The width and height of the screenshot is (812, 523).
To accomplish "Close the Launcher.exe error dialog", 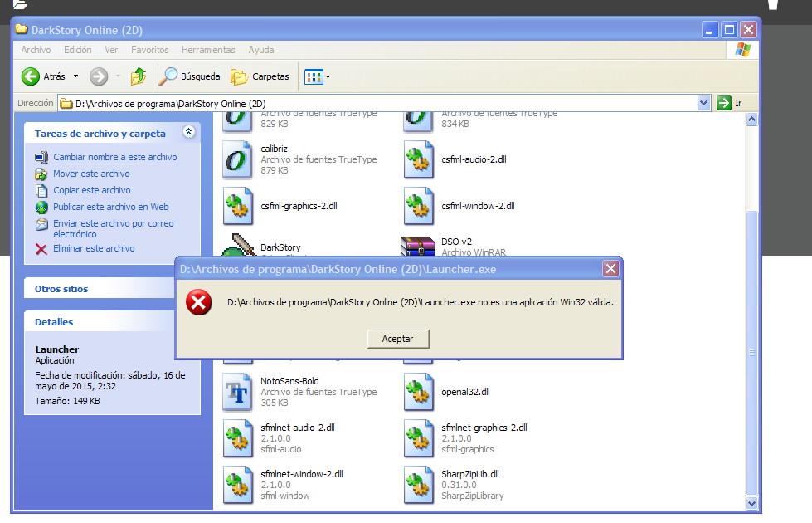I will pyautogui.click(x=611, y=268).
